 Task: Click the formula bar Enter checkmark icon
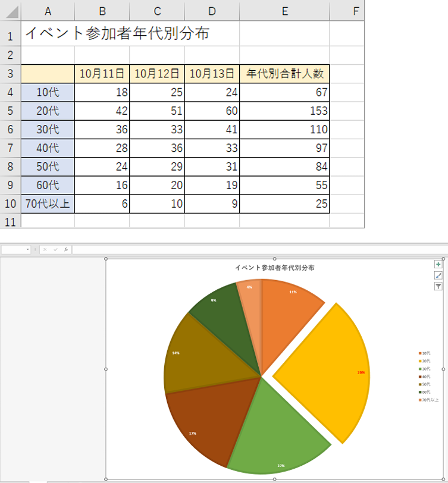coord(55,249)
